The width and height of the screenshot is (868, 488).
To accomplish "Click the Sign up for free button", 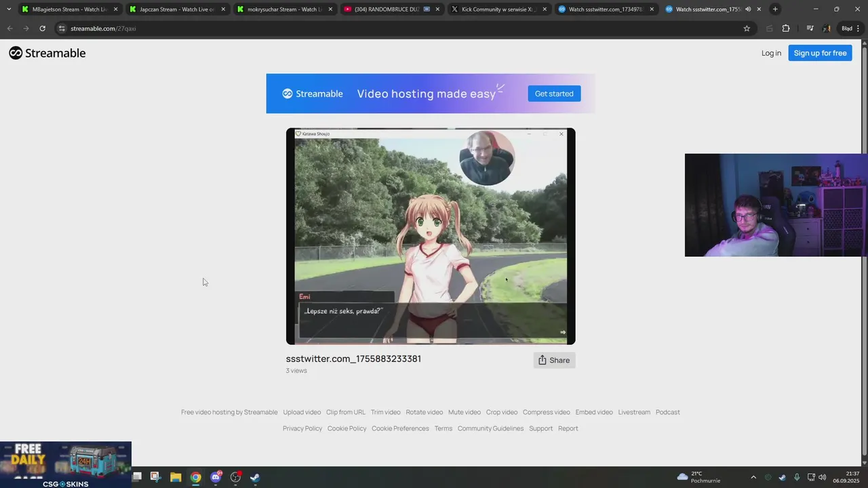I will click(820, 53).
